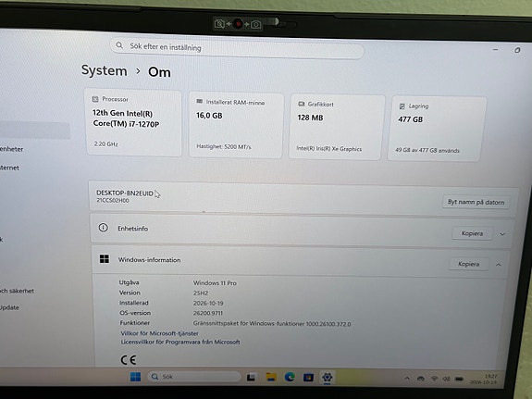Click 'Byt namn på datorn' button
This screenshot has width=532, height=399.
pyautogui.click(x=476, y=202)
